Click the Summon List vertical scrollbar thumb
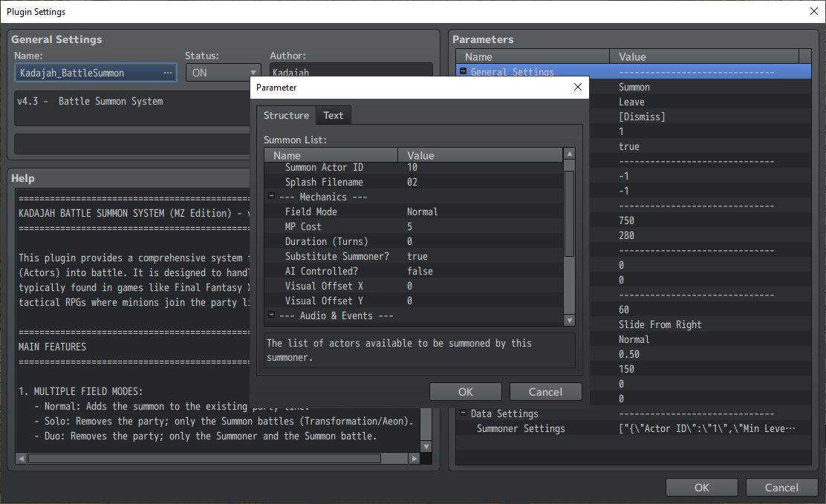This screenshot has height=504, width=826. click(x=569, y=213)
